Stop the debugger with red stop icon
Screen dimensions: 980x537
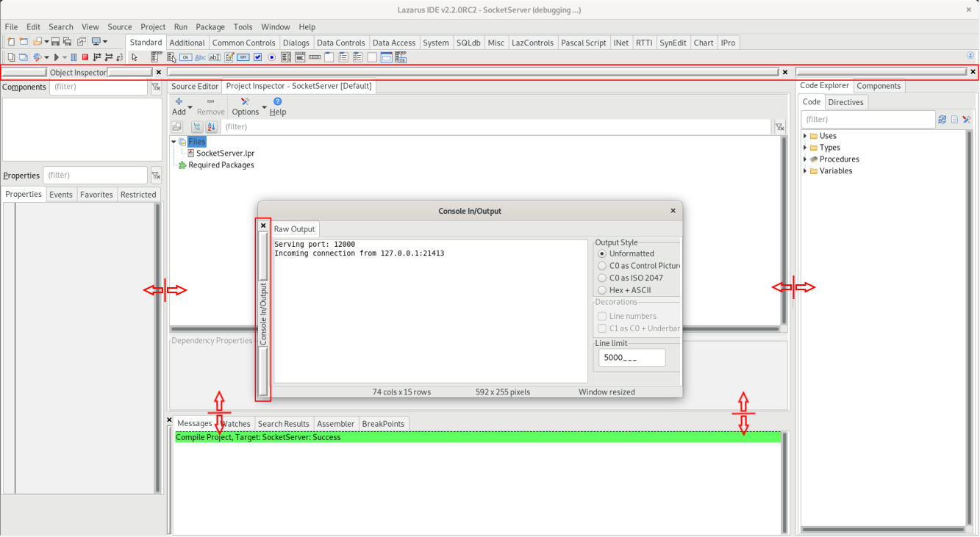tap(85, 57)
